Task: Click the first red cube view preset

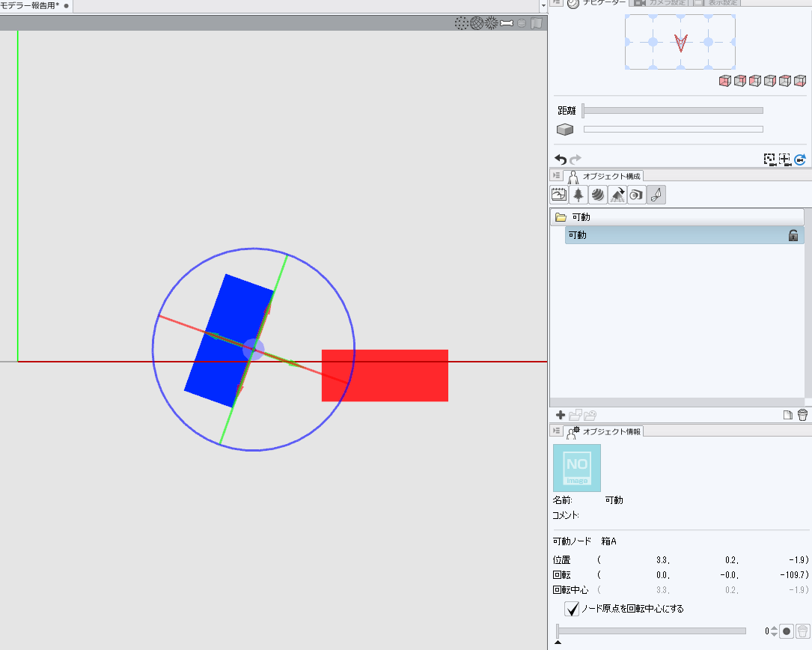Action: (724, 81)
